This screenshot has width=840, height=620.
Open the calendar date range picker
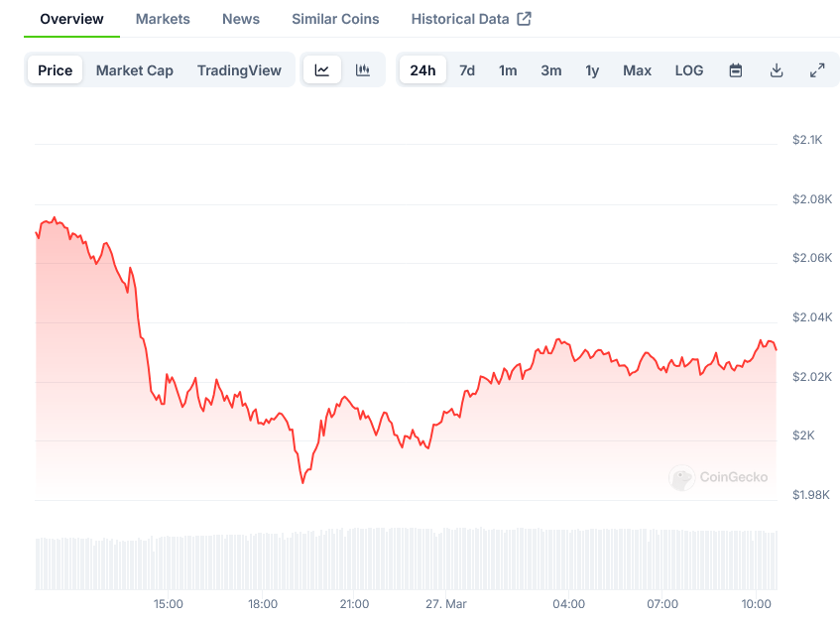(x=736, y=70)
